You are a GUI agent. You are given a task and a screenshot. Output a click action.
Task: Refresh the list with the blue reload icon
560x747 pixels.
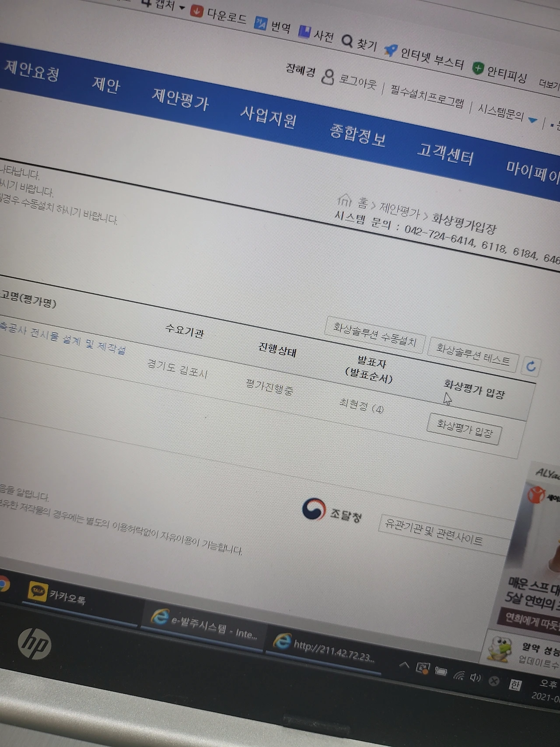(531, 366)
